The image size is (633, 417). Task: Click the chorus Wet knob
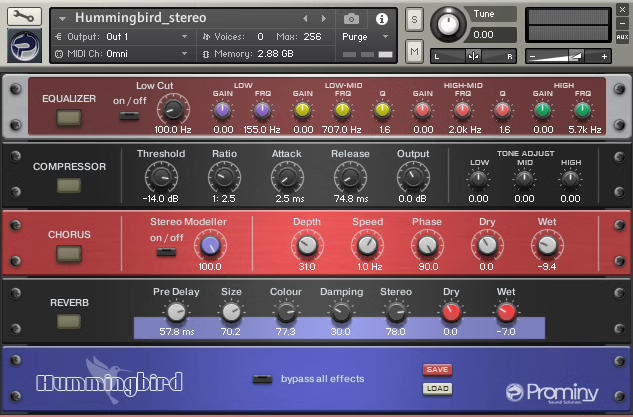[547, 245]
